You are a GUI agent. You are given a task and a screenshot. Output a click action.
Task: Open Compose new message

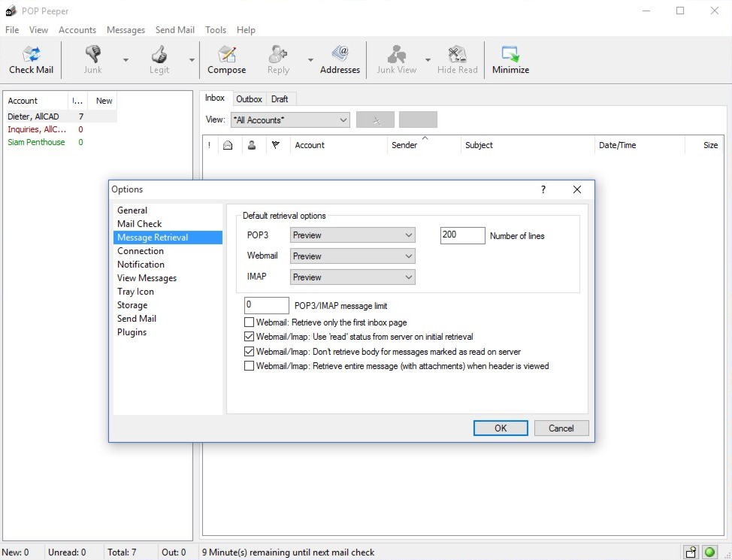point(226,60)
